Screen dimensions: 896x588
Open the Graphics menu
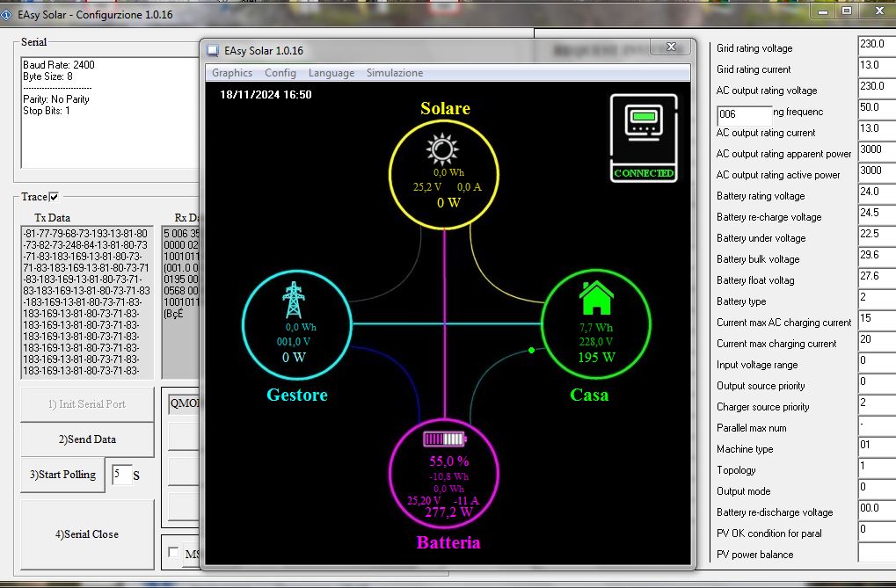pyautogui.click(x=232, y=73)
